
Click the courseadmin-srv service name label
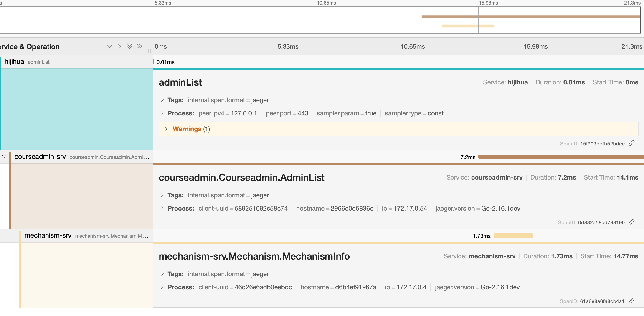click(40, 157)
